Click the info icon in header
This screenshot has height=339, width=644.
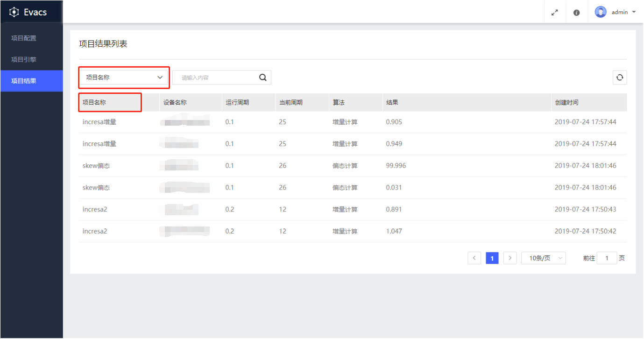click(577, 13)
